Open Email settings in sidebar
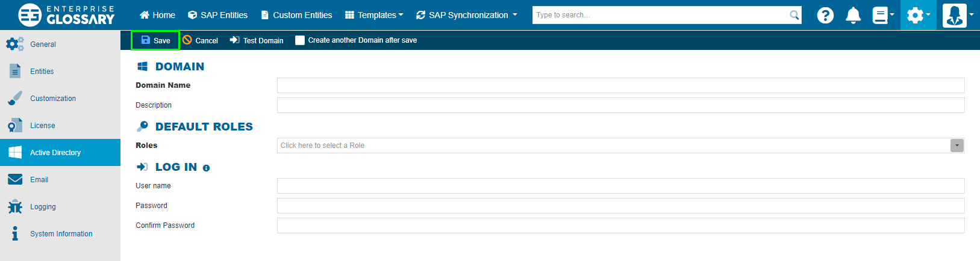980x261 pixels. (39, 180)
